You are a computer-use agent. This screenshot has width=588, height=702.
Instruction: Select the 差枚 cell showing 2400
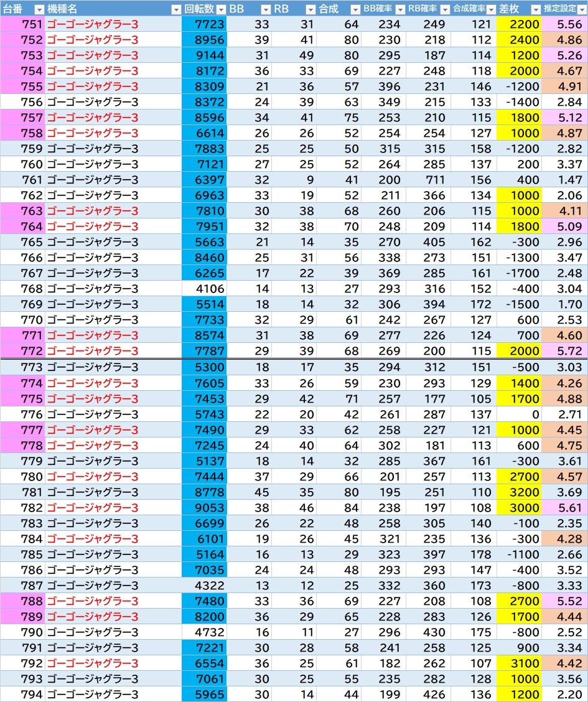519,40
